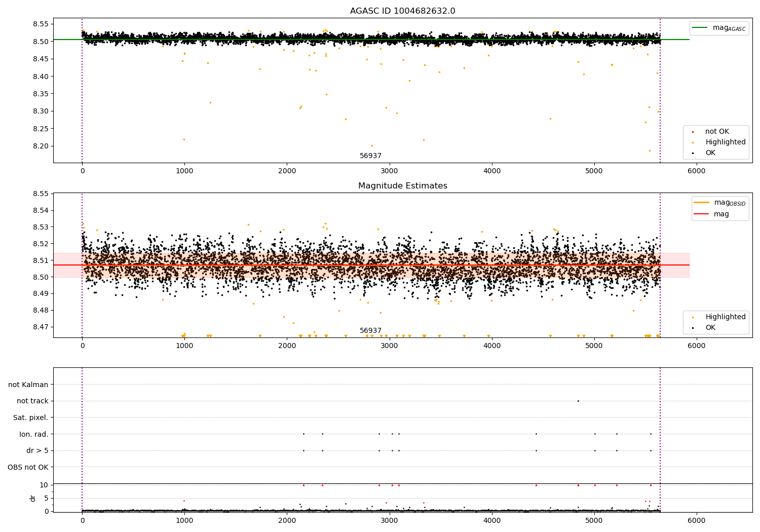Click the 'Ion. rad.' axis label
The width and height of the screenshot is (760, 532).
pyautogui.click(x=34, y=435)
